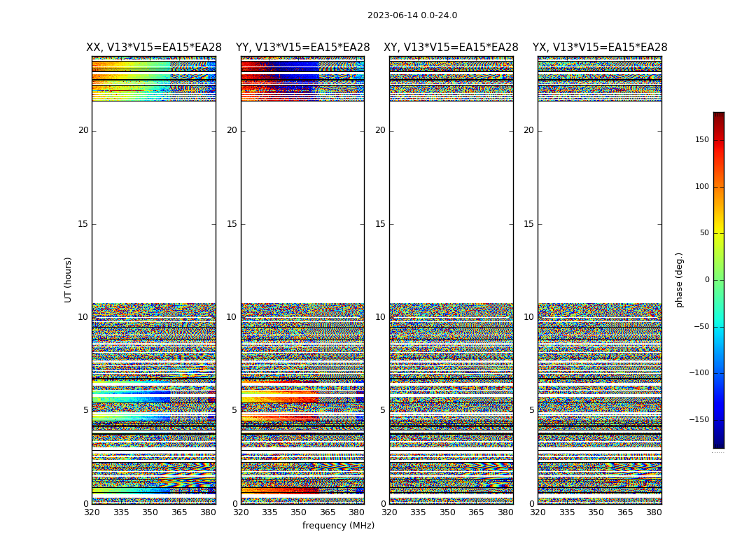This screenshot has height=560, width=735.
Task: Click the 15 hour tick of XY panel
Action: click(381, 224)
